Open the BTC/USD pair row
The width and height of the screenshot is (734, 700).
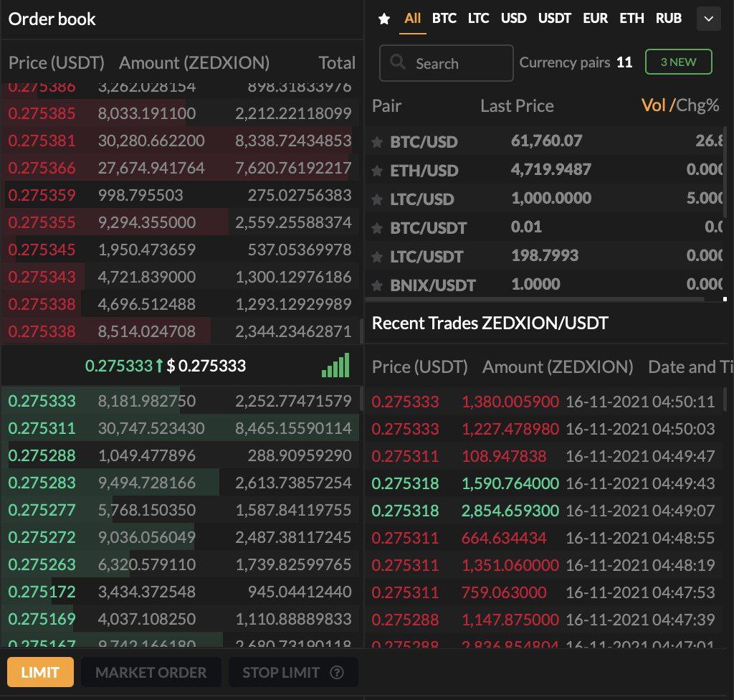544,141
